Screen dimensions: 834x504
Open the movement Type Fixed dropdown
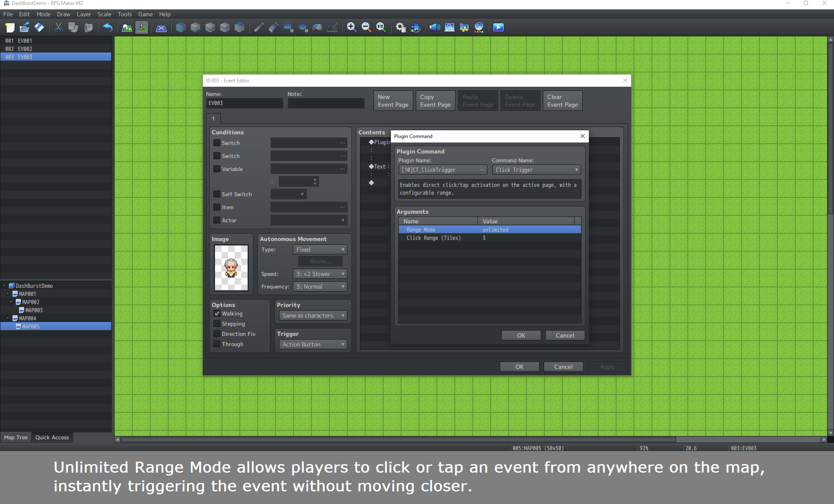tap(320, 250)
